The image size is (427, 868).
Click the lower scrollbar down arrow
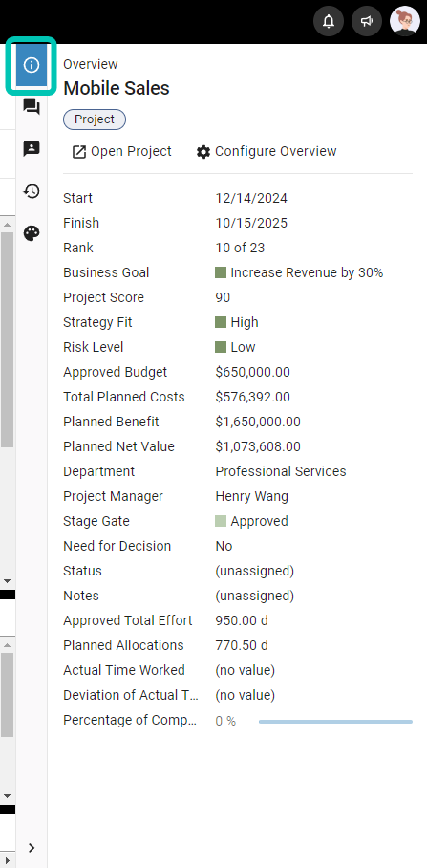(x=8, y=796)
